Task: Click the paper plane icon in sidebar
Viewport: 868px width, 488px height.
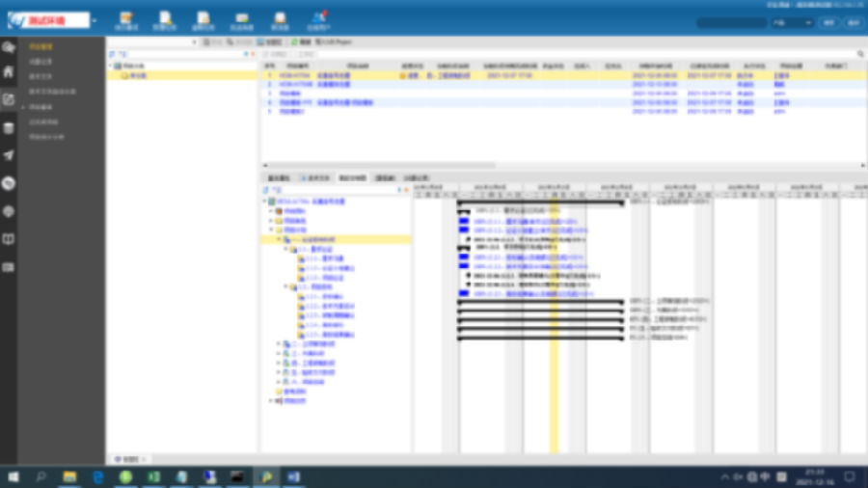Action: point(9,155)
